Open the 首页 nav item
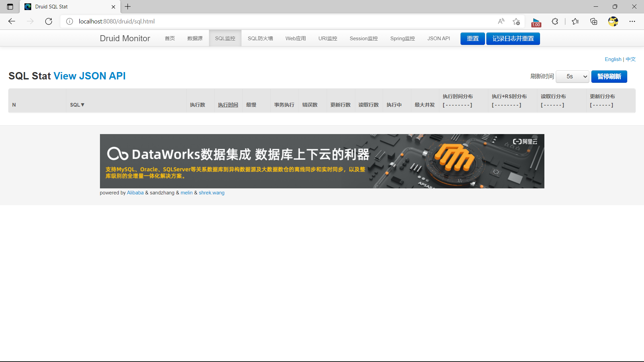 [170, 38]
